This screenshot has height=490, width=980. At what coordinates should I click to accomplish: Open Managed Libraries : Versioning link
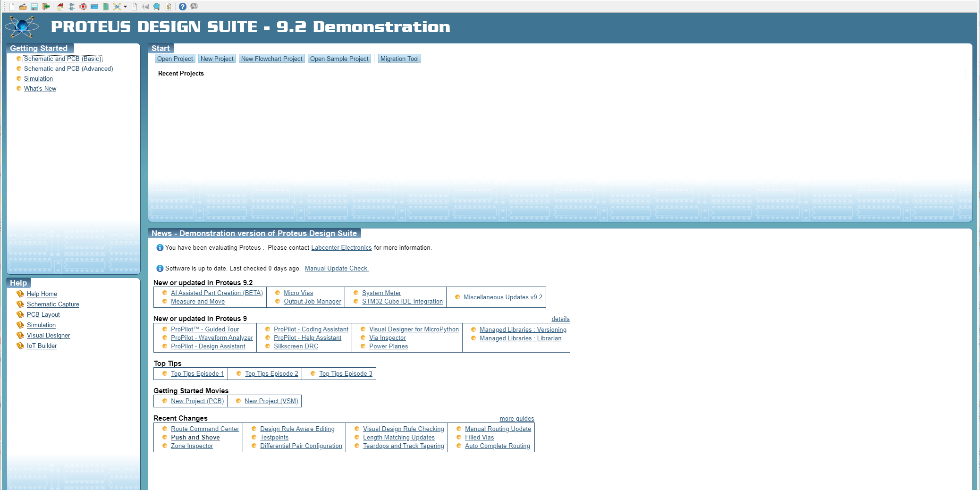coord(523,330)
